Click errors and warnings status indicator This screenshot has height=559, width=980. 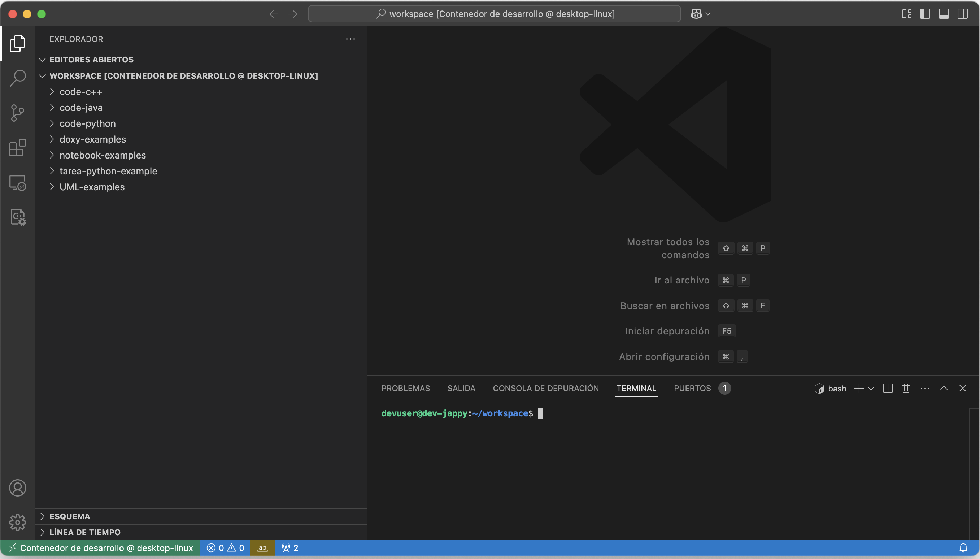coord(225,548)
